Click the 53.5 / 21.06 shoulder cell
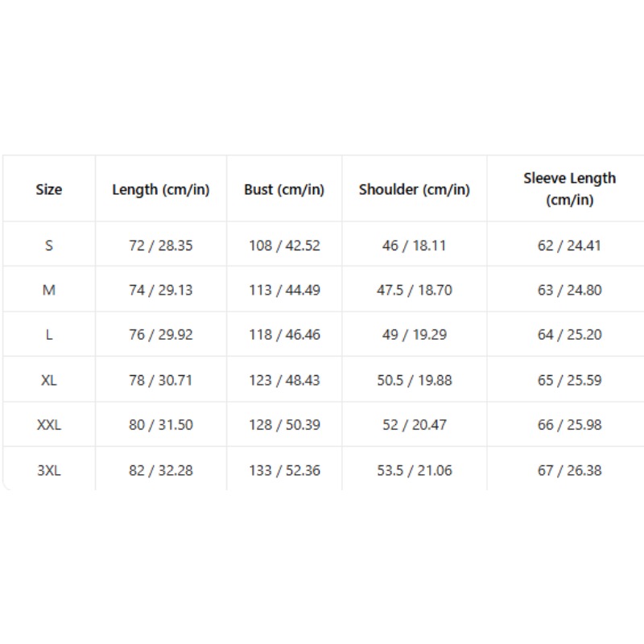The height and width of the screenshot is (644, 644). (x=415, y=470)
